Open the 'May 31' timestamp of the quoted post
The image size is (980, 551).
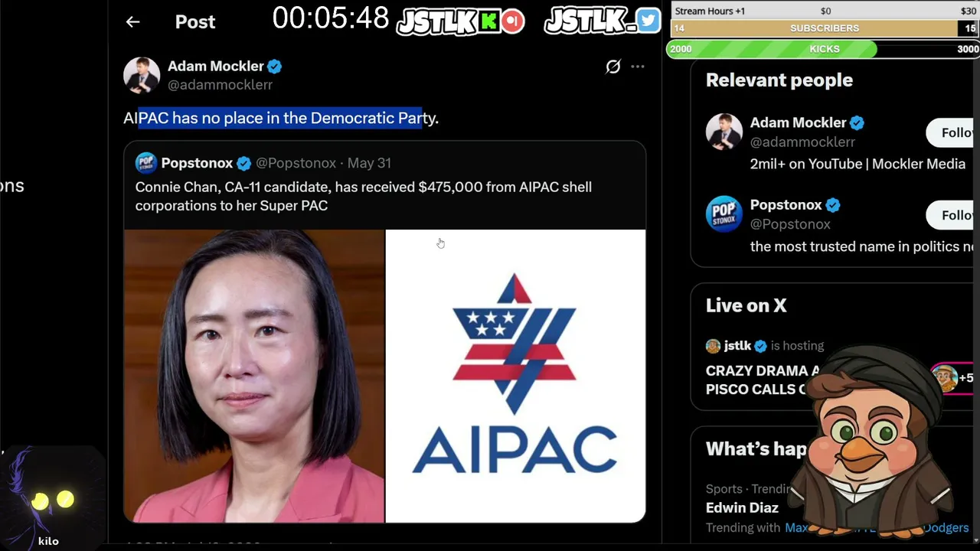pyautogui.click(x=369, y=163)
